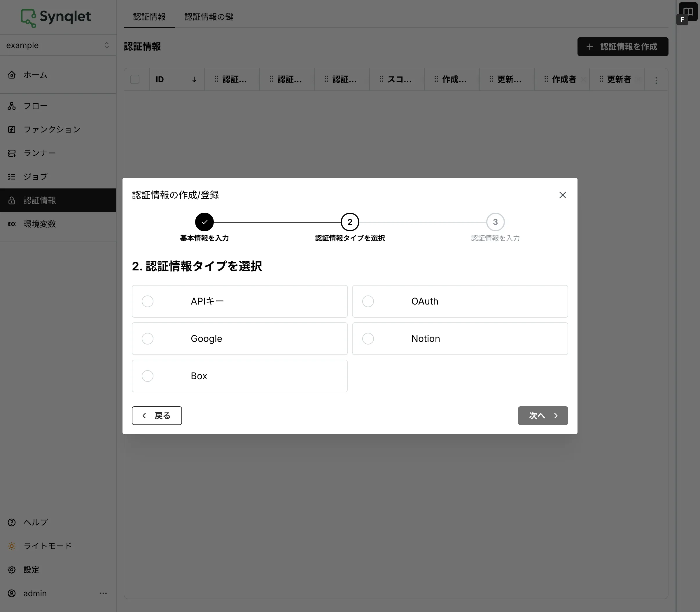Click the 更新... column header
This screenshot has height=612, width=700.
click(x=507, y=79)
